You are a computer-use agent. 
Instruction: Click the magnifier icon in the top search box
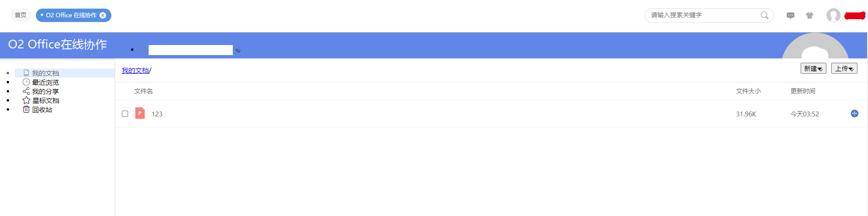coord(765,15)
